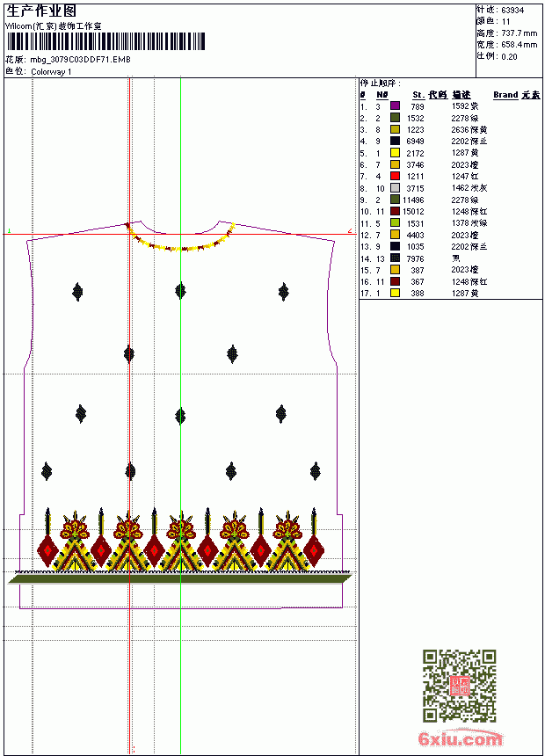This screenshot has height=756, width=545.
Task: Select the description '1462 浅灰'
Action: pyautogui.click(x=469, y=188)
